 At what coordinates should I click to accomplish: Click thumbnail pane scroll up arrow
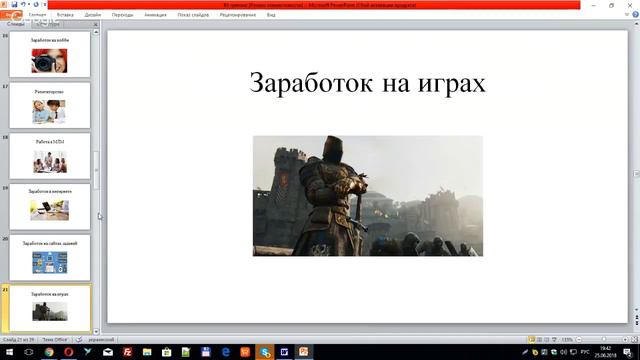click(96, 32)
